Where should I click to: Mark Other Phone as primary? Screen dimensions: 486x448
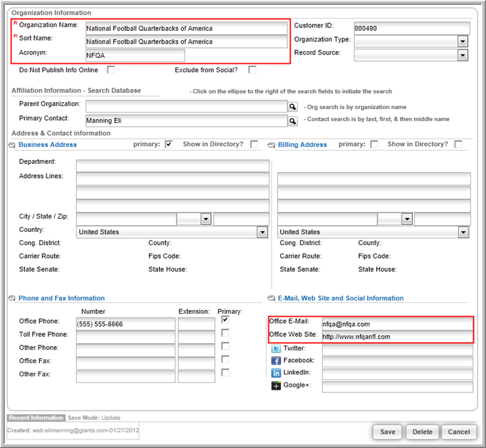(x=225, y=346)
